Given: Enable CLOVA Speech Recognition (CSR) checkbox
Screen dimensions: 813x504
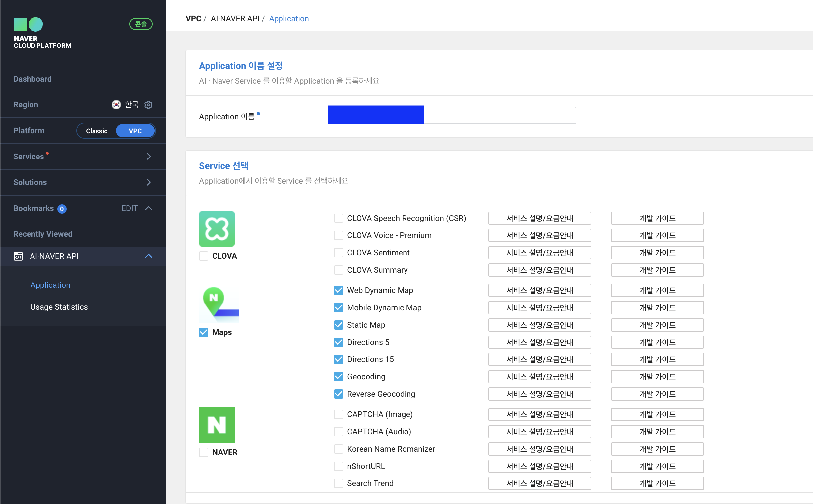Looking at the screenshot, I should (338, 218).
